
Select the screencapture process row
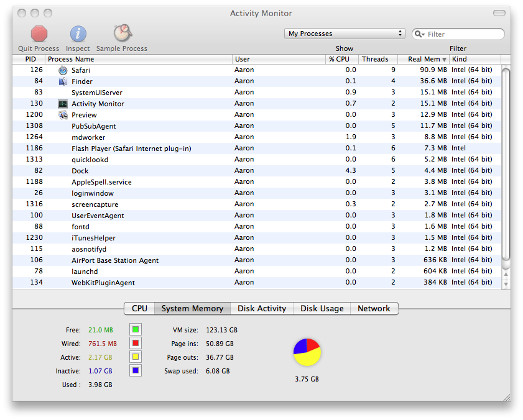pyautogui.click(x=257, y=204)
